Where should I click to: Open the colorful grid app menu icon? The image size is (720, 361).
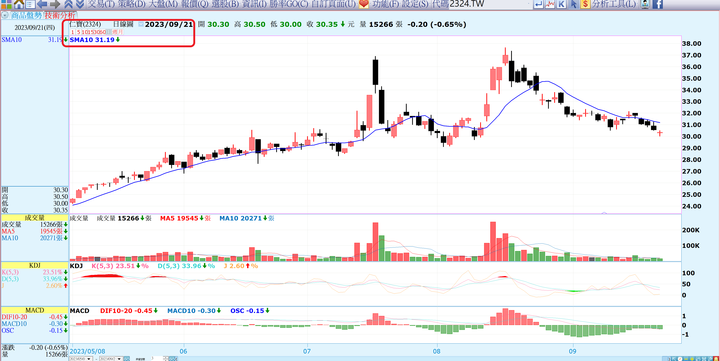6,4
